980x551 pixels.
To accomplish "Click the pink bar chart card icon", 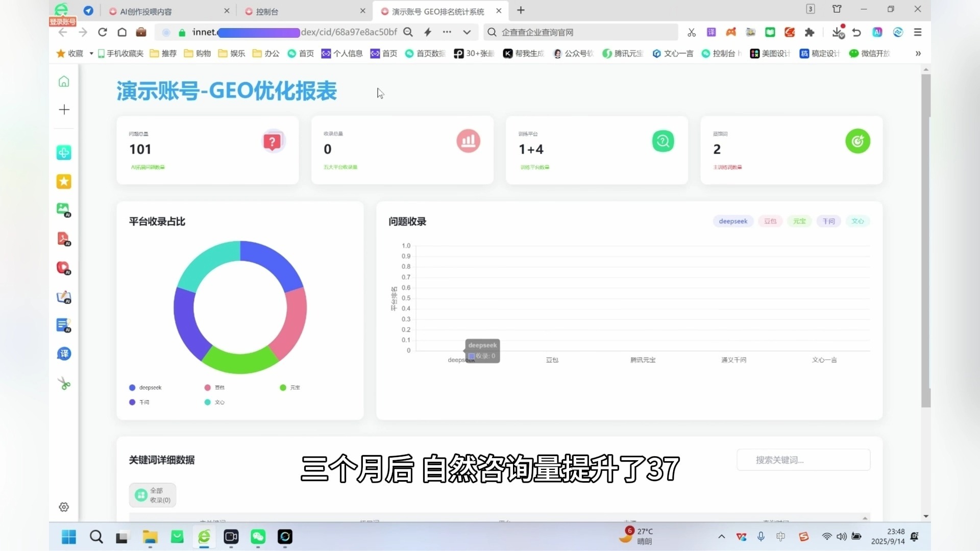I will pos(468,141).
